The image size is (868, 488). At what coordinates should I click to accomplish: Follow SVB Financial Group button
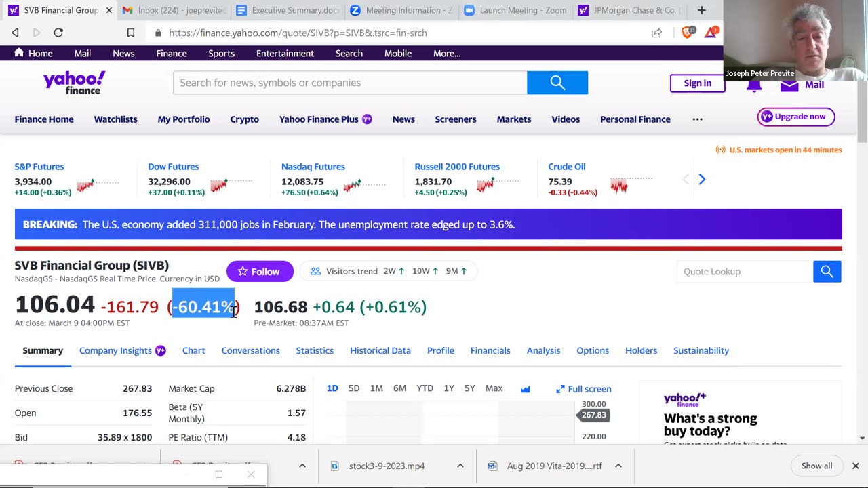(260, 271)
